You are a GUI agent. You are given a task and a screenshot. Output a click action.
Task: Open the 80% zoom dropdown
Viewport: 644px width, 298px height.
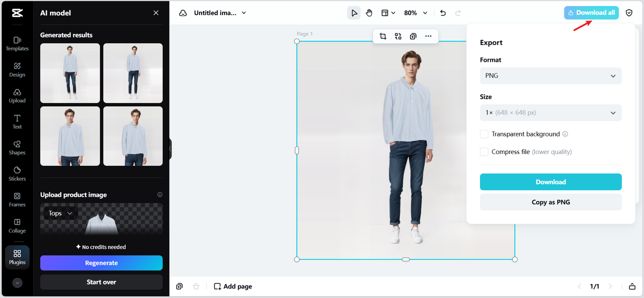coord(416,13)
